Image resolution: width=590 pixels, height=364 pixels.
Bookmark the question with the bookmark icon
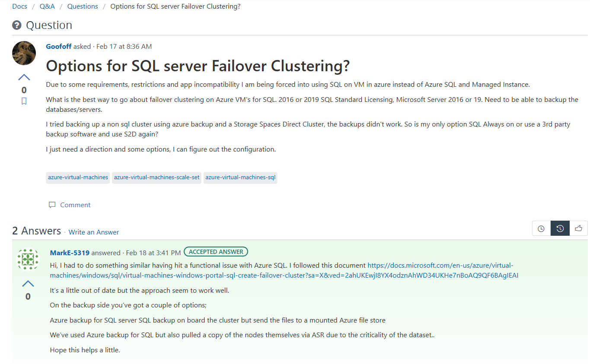[x=24, y=101]
